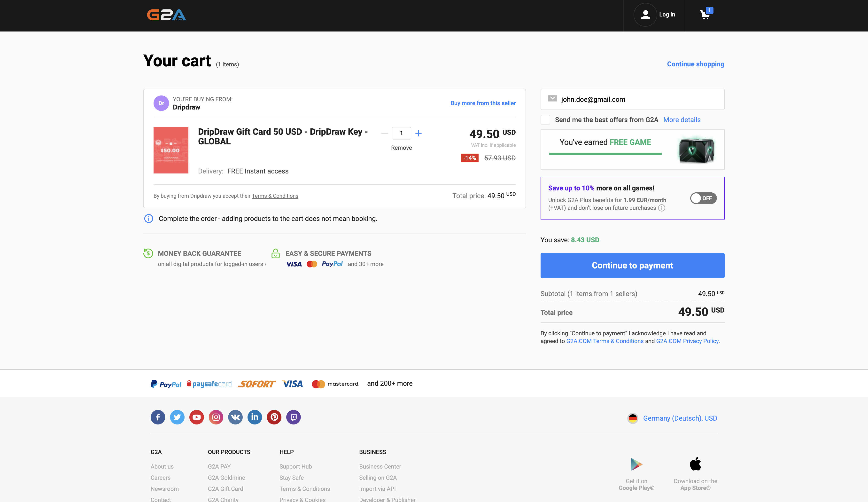Open Newsroom footer link
Viewport: 868px width, 502px height.
(164, 489)
